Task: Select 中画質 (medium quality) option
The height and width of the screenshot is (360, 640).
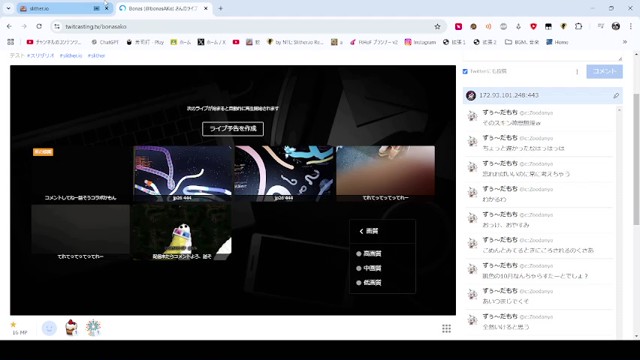Action: pos(369,268)
